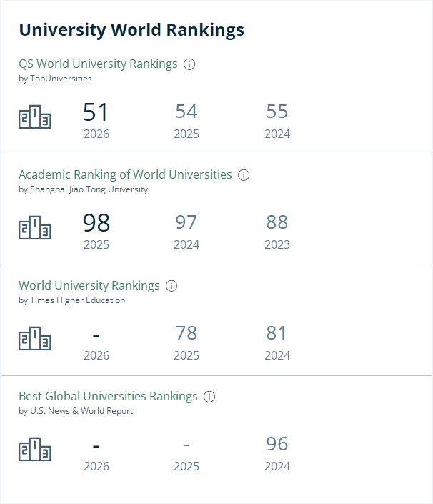Click QS 2024 rank value 55
The width and height of the screenshot is (433, 504).
[x=277, y=112]
